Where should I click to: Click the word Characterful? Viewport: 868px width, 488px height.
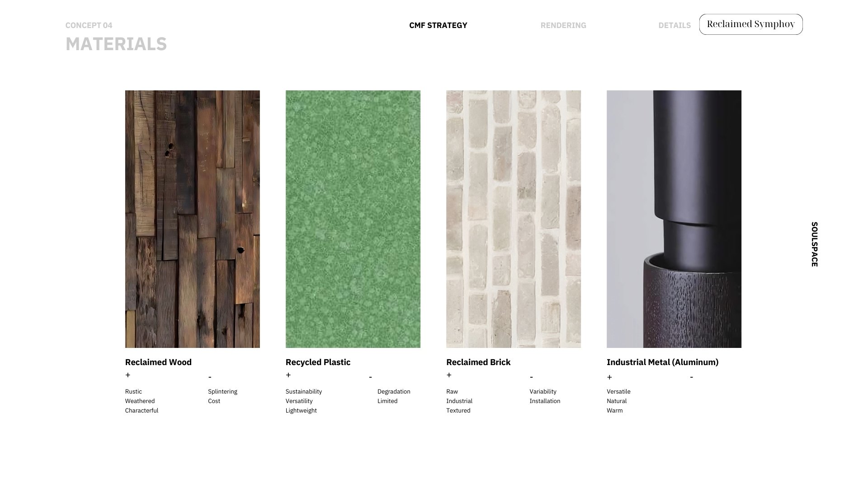pos(142,411)
